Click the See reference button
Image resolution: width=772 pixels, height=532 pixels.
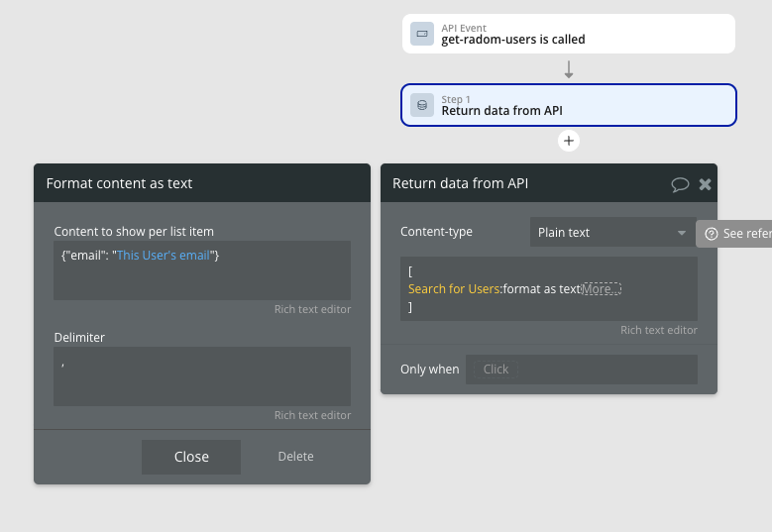(734, 234)
